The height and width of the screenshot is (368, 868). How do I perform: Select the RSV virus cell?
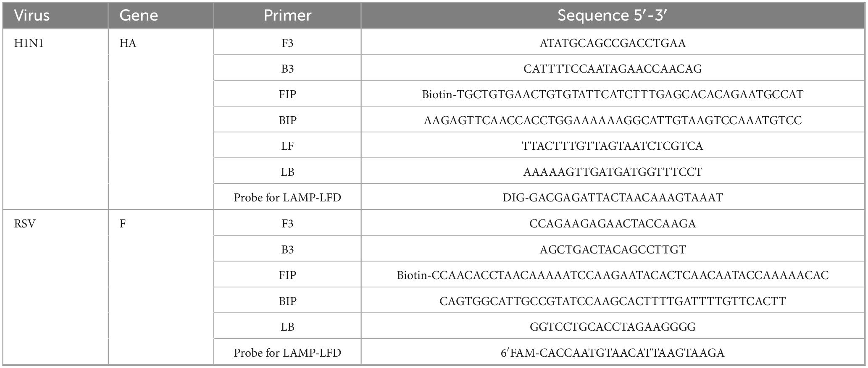[x=25, y=224]
